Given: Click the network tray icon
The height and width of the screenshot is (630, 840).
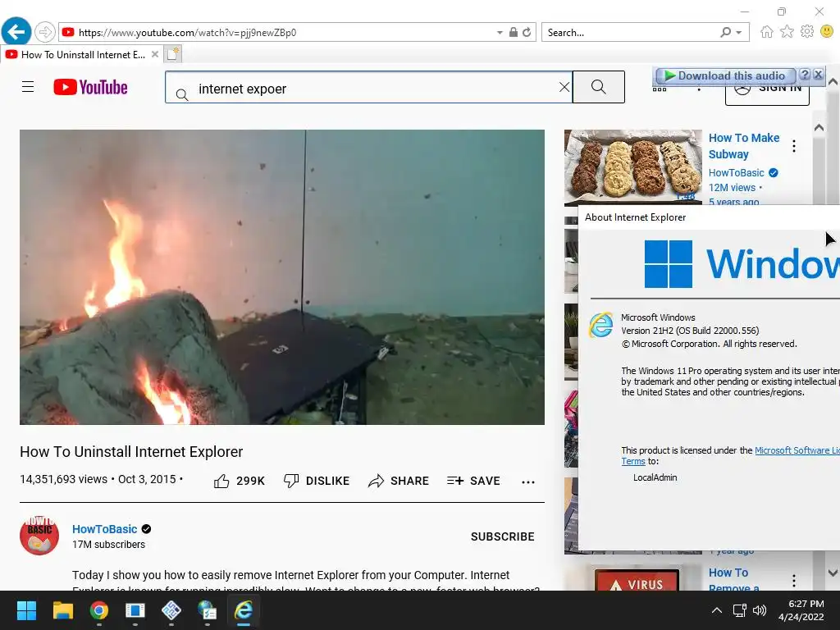Looking at the screenshot, I should pos(740,610).
